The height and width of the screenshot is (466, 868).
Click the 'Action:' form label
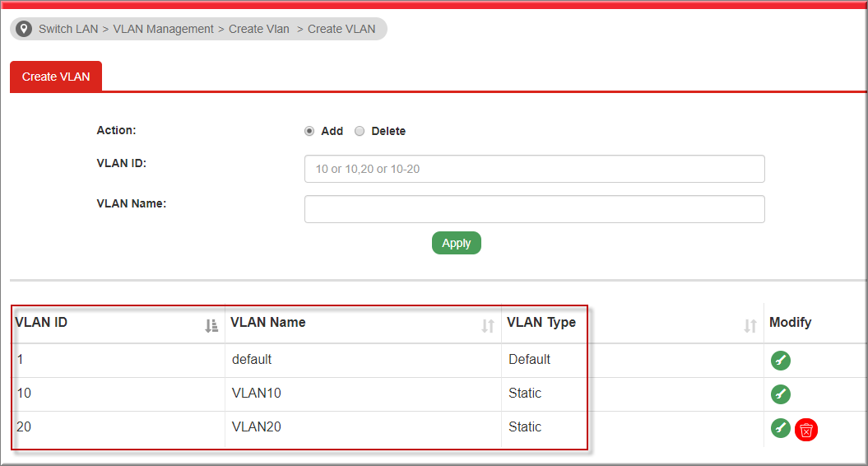(x=116, y=130)
